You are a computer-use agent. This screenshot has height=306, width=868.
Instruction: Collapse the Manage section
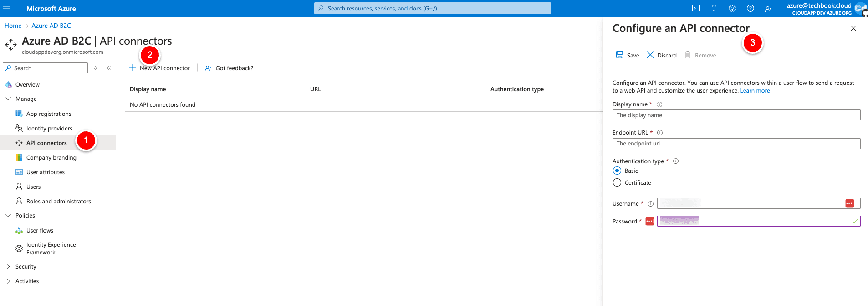coord(8,99)
